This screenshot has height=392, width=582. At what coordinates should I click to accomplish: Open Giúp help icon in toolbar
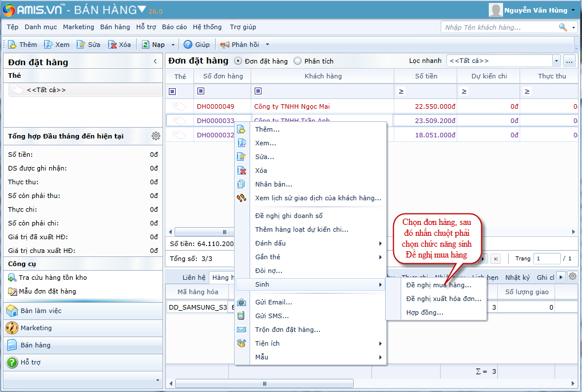pyautogui.click(x=188, y=45)
